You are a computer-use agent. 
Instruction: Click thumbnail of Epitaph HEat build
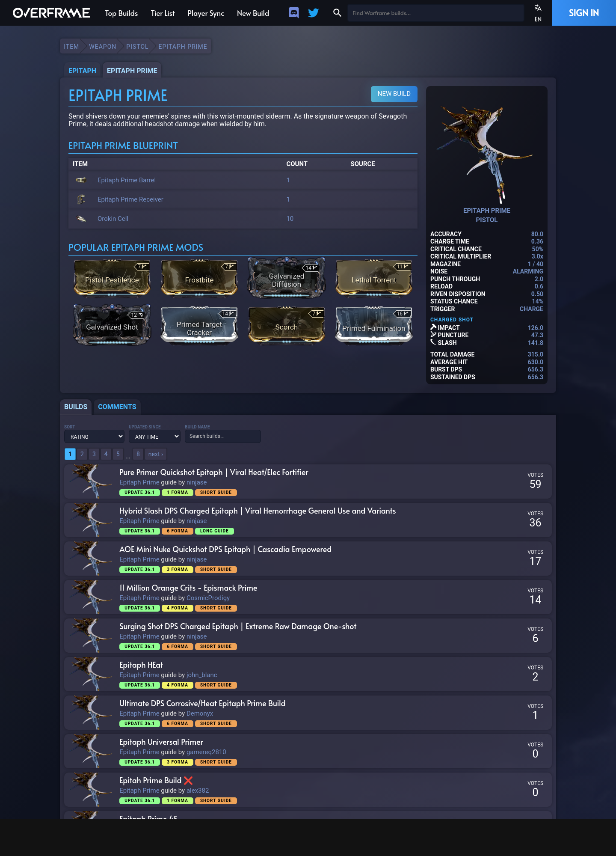[x=92, y=674]
